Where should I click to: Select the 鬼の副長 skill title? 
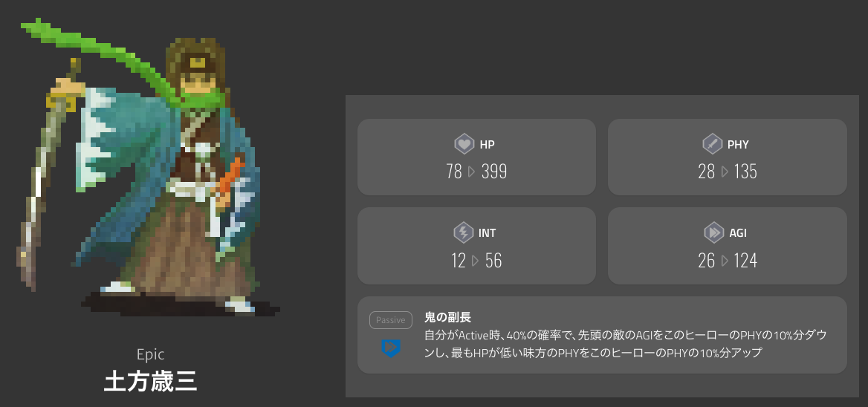[447, 317]
